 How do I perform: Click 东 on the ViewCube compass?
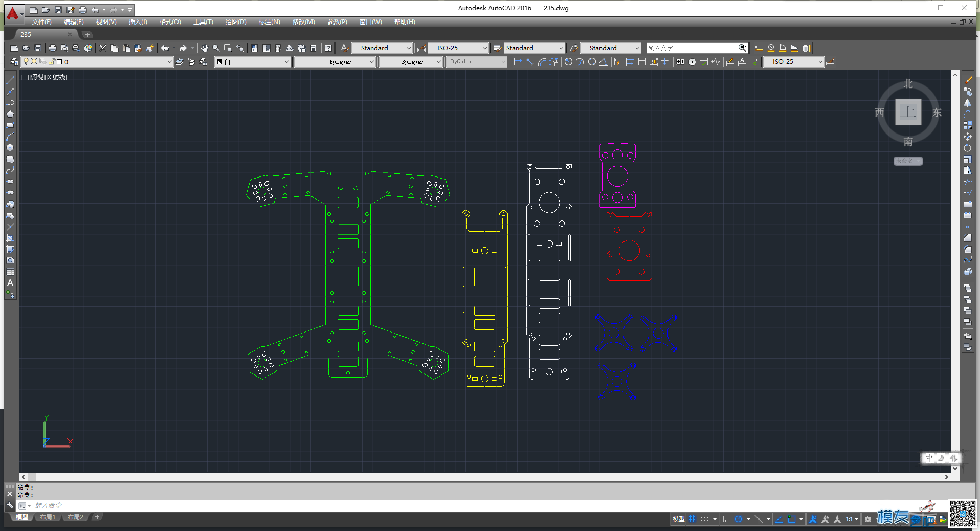937,113
